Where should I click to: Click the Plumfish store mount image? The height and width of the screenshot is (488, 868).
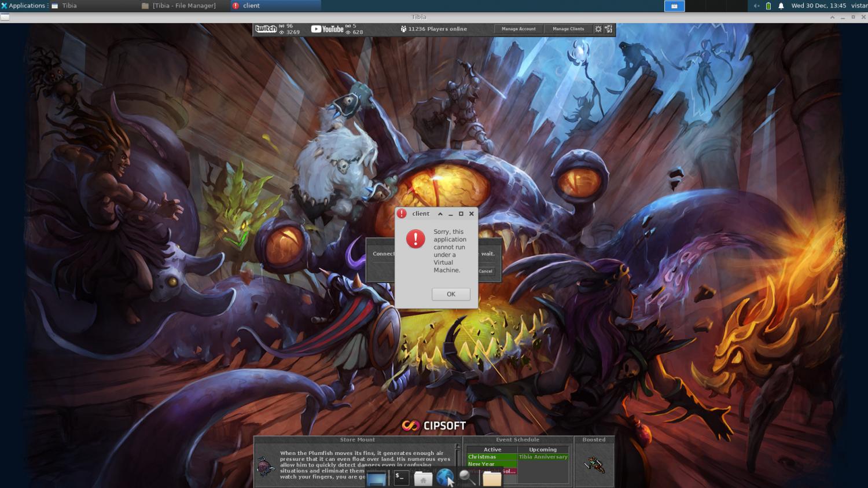click(x=266, y=466)
